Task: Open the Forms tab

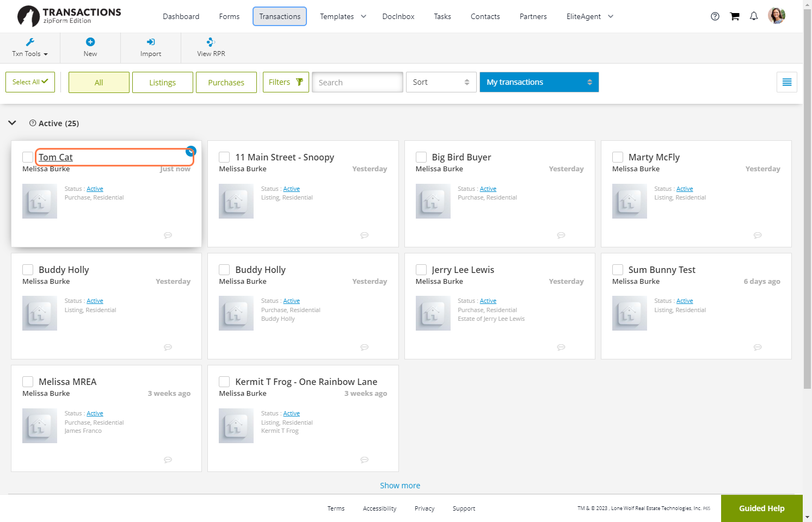Action: (229, 16)
